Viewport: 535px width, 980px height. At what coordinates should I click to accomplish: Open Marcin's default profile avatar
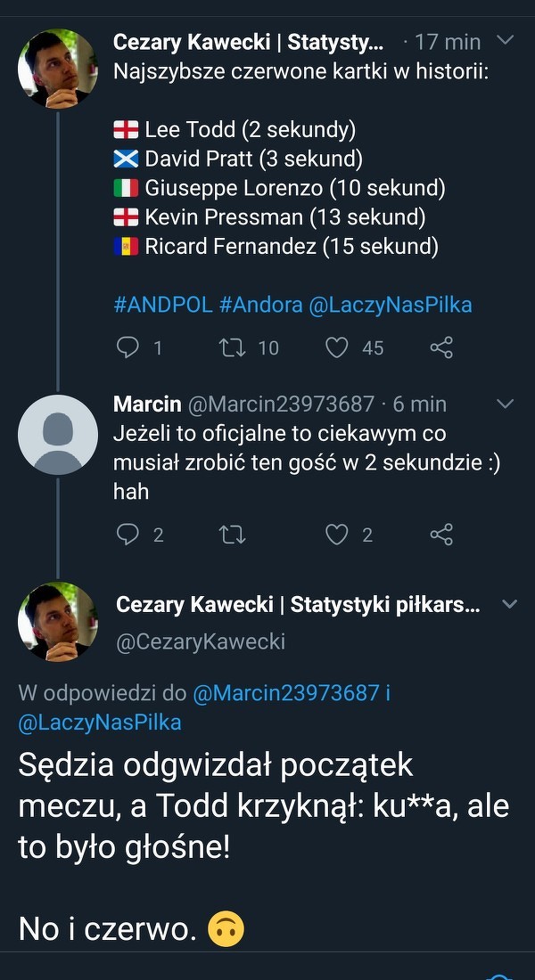click(x=58, y=435)
